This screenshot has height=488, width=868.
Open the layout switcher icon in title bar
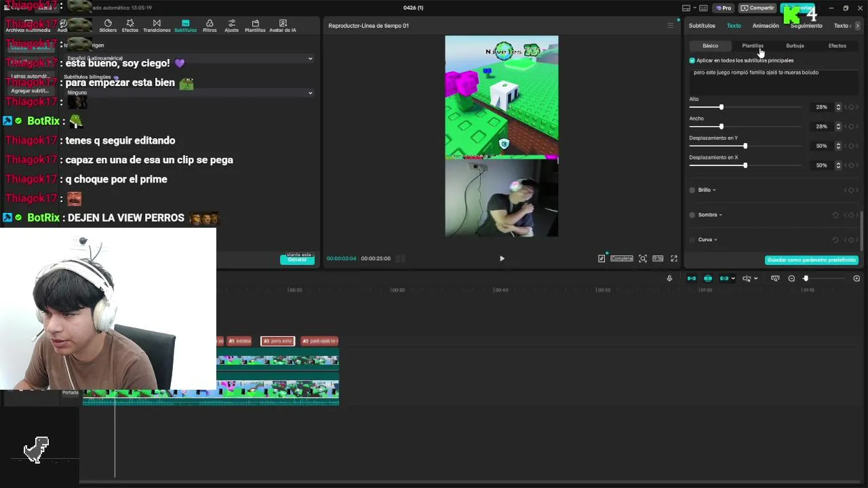(x=687, y=8)
